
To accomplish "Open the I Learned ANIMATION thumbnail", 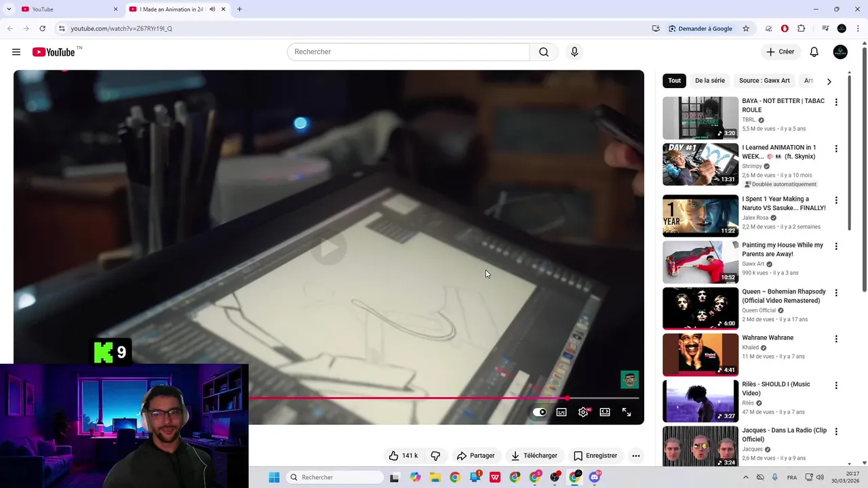I will (x=701, y=164).
